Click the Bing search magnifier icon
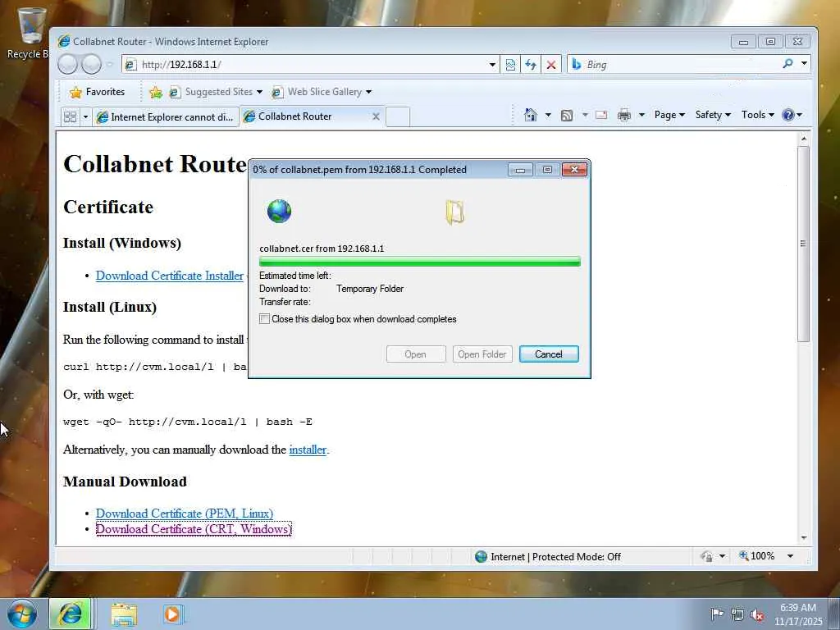 pyautogui.click(x=787, y=64)
